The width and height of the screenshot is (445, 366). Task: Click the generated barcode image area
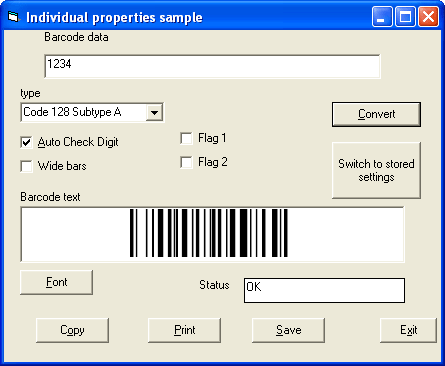212,234
